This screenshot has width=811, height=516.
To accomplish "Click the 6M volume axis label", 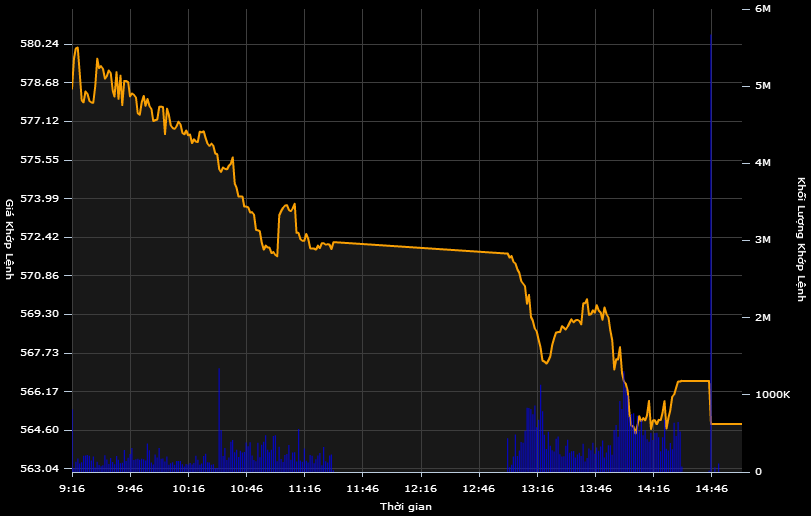I will coord(762,9).
